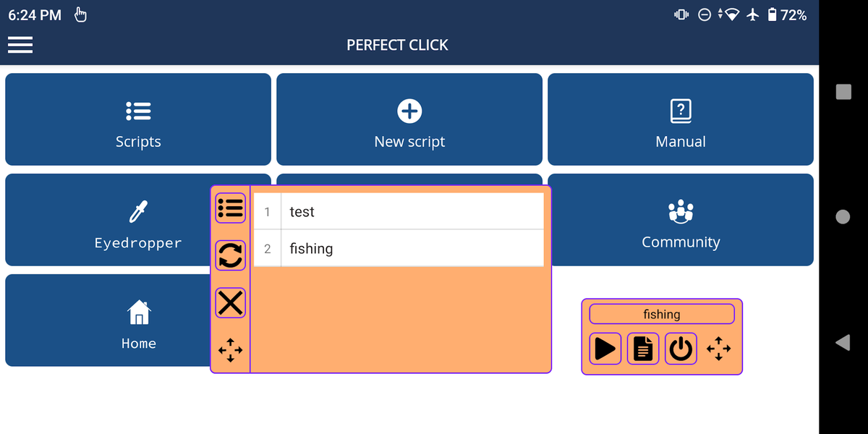Open the Scripts section
The width and height of the screenshot is (868, 434).
(x=138, y=119)
